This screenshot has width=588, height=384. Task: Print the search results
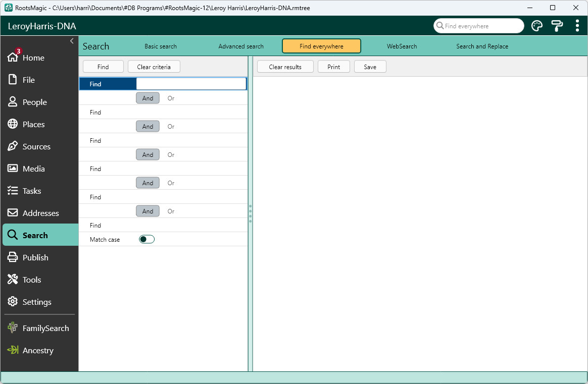(334, 67)
